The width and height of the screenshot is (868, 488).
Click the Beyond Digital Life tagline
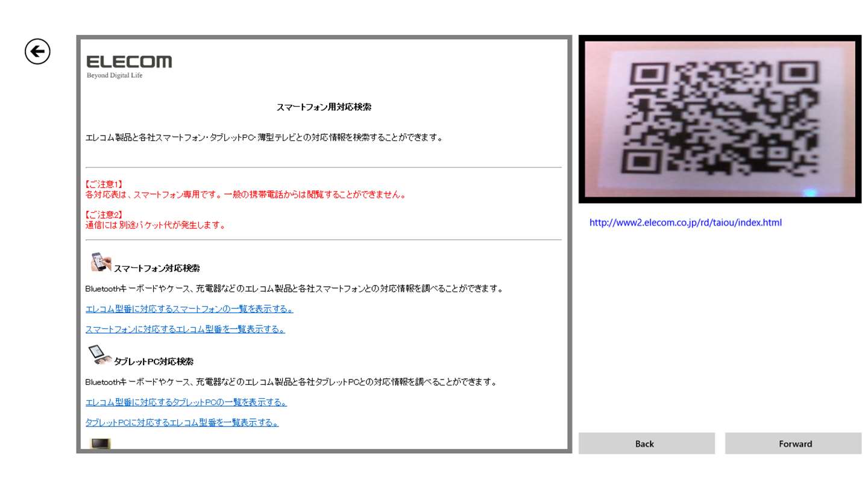coord(115,75)
